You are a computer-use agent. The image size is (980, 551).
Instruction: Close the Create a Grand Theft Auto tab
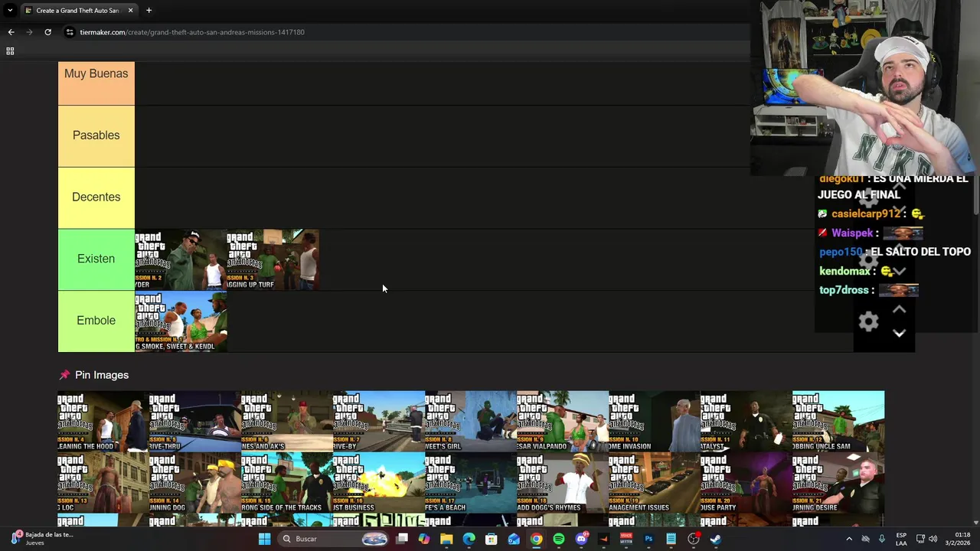pos(130,11)
